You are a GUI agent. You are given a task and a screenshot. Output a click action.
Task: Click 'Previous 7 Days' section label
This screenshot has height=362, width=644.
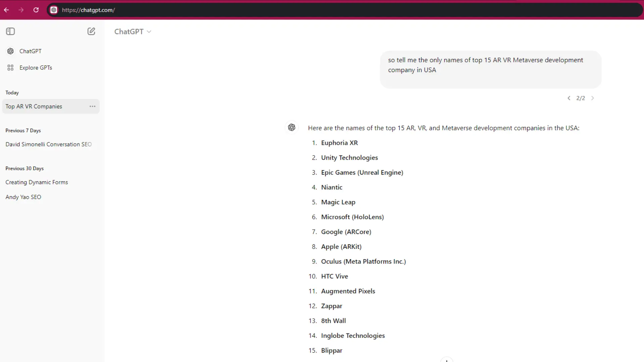coord(23,131)
